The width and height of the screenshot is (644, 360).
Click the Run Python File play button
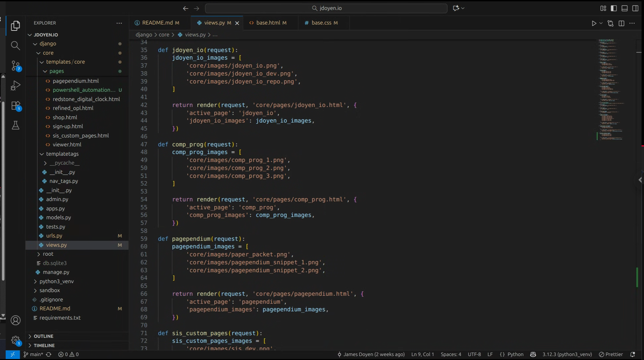(x=594, y=23)
